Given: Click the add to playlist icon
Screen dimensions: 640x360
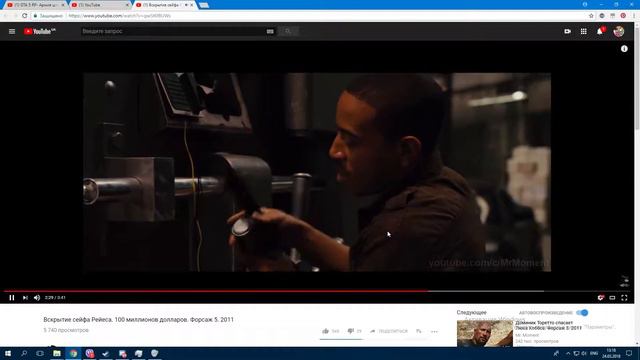Looking at the screenshot, I should [x=419, y=331].
